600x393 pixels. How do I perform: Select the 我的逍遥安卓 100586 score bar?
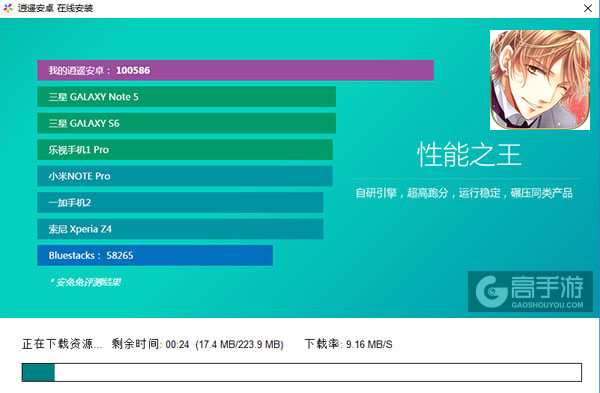(235, 70)
